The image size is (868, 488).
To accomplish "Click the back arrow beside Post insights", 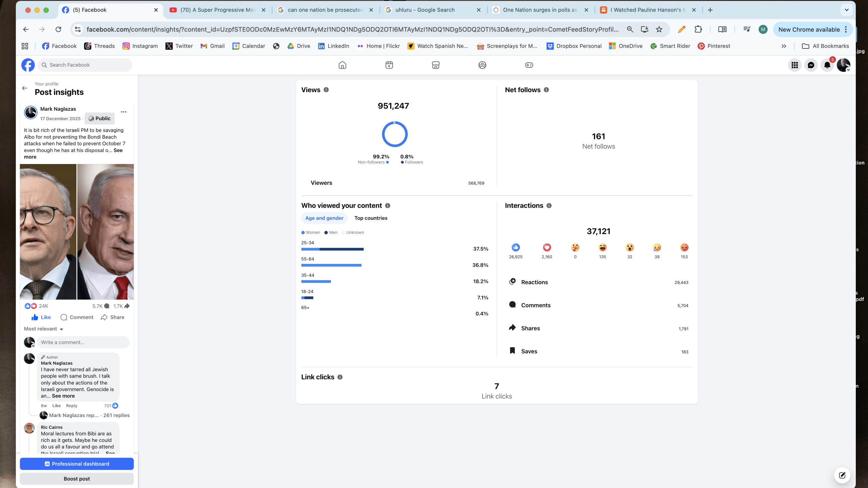I will point(25,88).
